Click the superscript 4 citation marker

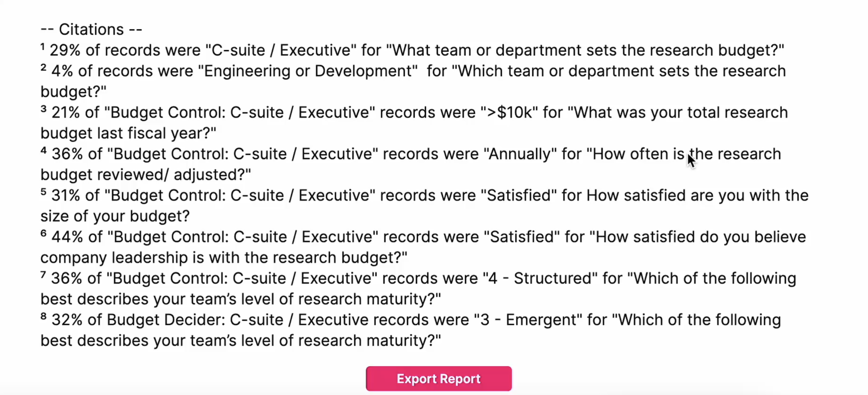pos(43,151)
